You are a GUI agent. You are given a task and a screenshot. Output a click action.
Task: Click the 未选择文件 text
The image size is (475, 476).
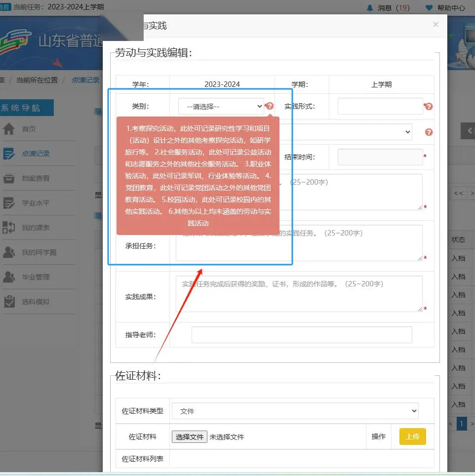click(227, 437)
